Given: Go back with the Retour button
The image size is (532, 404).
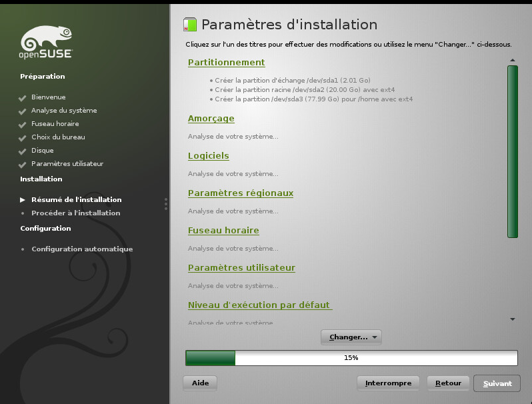Looking at the screenshot, I should click(448, 383).
